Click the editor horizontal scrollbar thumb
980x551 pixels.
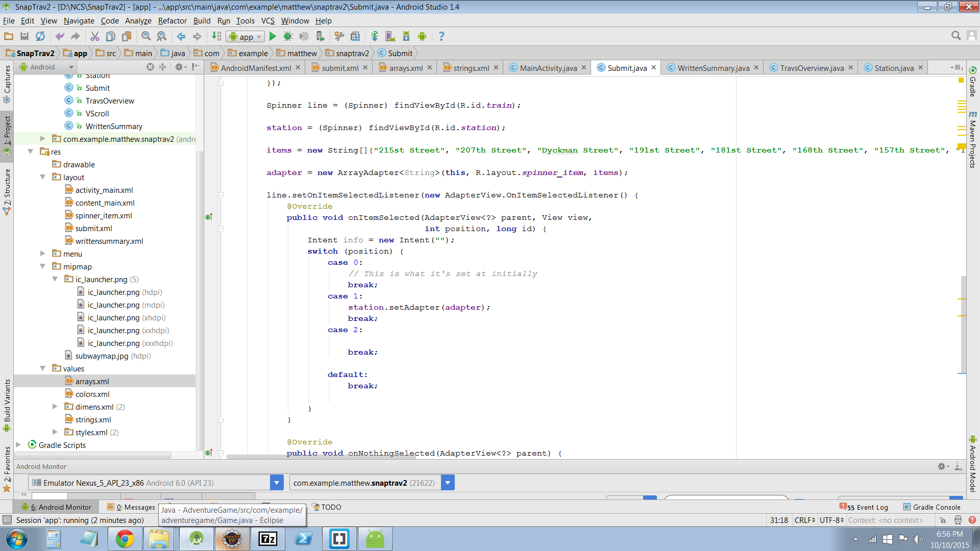click(322, 457)
